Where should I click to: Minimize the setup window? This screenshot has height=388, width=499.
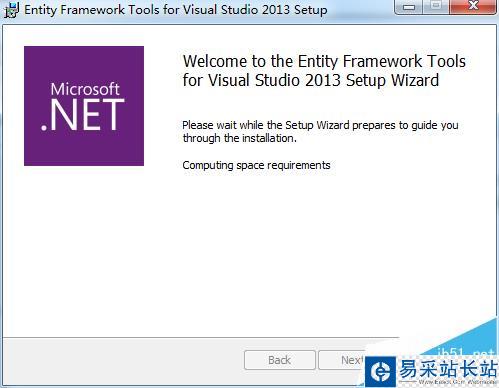pos(408,7)
